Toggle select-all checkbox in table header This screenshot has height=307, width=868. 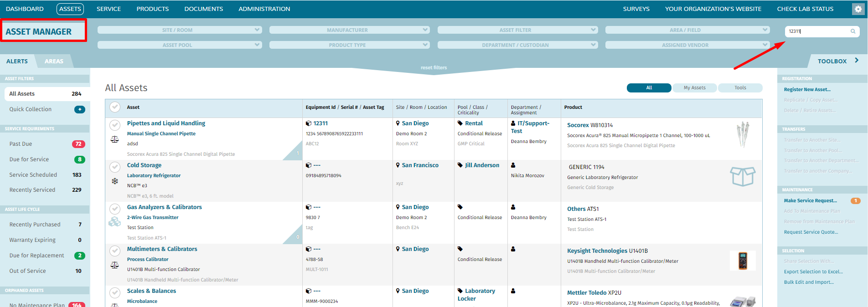pyautogui.click(x=115, y=107)
